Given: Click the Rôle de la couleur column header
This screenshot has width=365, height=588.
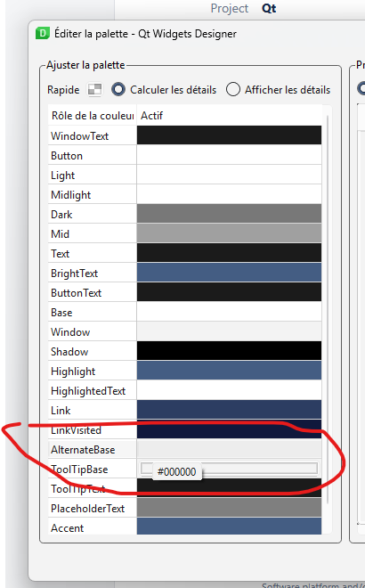Looking at the screenshot, I should (93, 116).
